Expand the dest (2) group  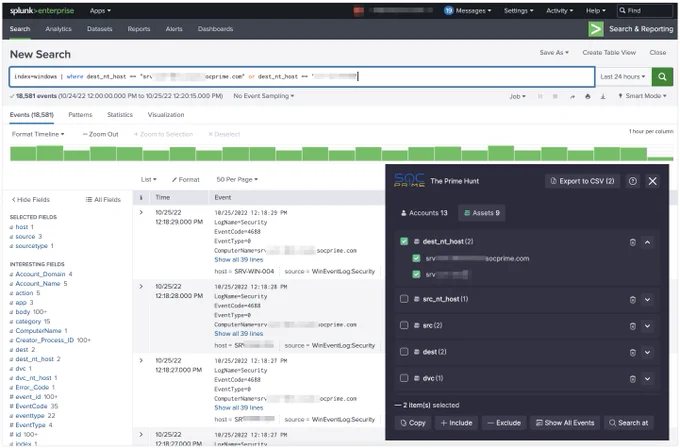[x=647, y=353]
